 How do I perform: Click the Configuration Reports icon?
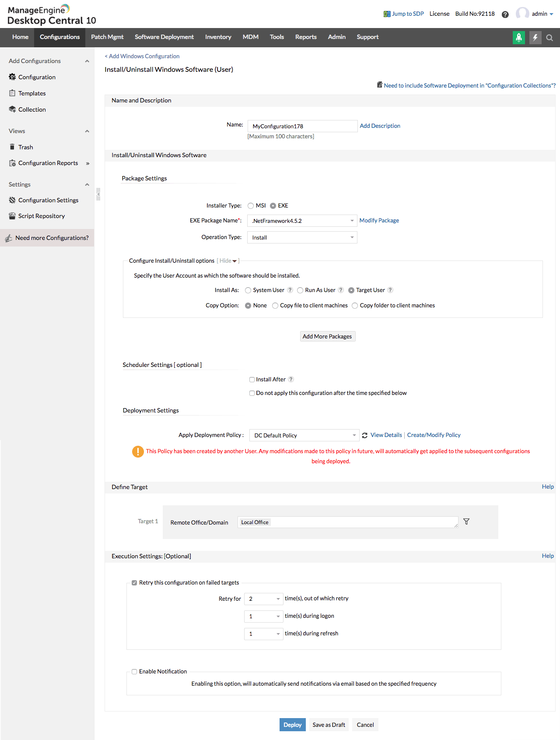12,163
